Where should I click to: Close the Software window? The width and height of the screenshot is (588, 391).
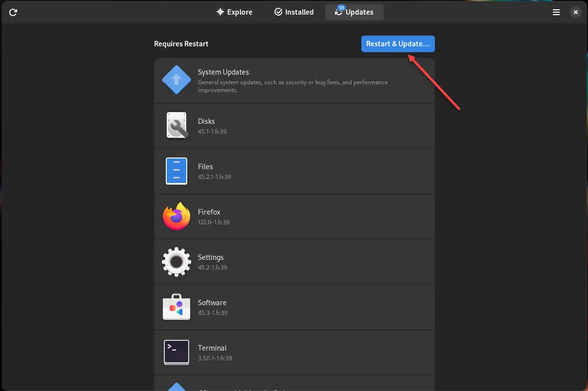(x=576, y=13)
